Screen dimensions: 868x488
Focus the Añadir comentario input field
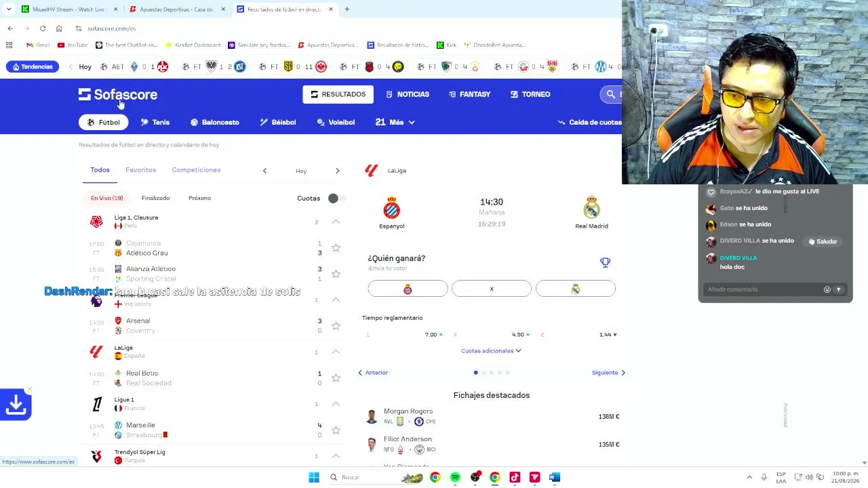click(x=763, y=289)
